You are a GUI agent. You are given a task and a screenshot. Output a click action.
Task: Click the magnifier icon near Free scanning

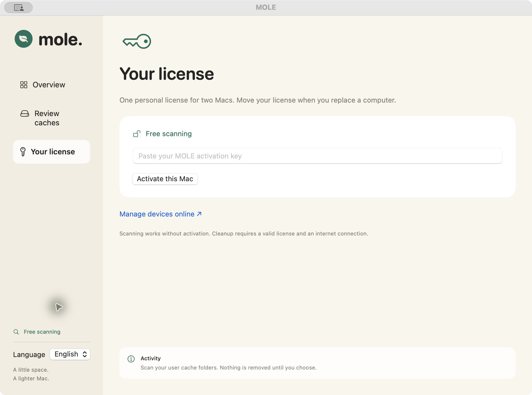16,332
